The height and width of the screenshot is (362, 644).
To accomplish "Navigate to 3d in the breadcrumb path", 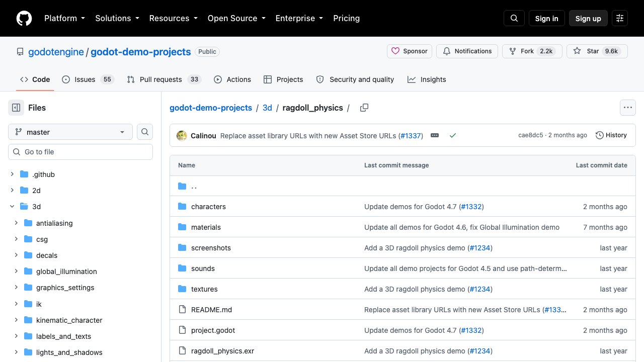I will pos(267,108).
